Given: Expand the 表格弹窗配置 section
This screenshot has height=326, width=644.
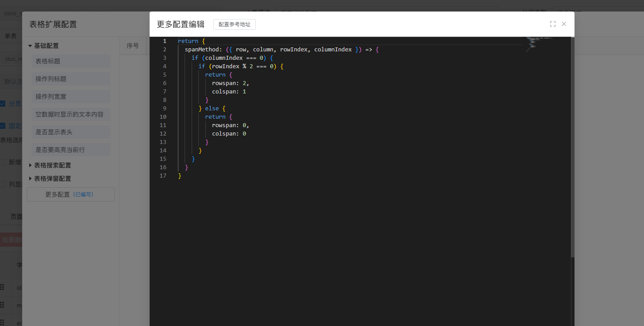Looking at the screenshot, I should coord(30,179).
